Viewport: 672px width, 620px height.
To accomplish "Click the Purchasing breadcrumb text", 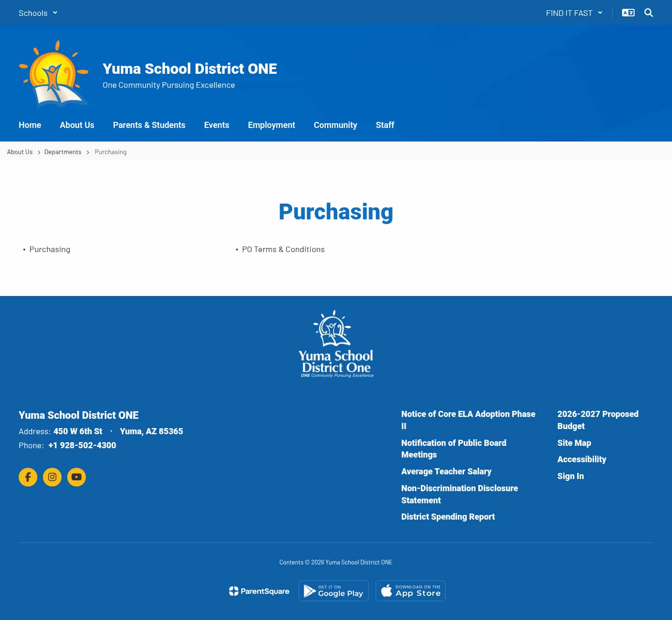I will [111, 152].
